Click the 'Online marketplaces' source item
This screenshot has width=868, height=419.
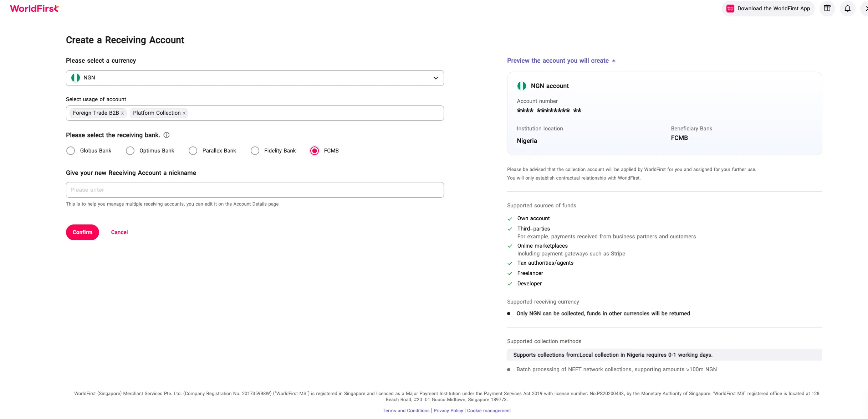tap(542, 246)
